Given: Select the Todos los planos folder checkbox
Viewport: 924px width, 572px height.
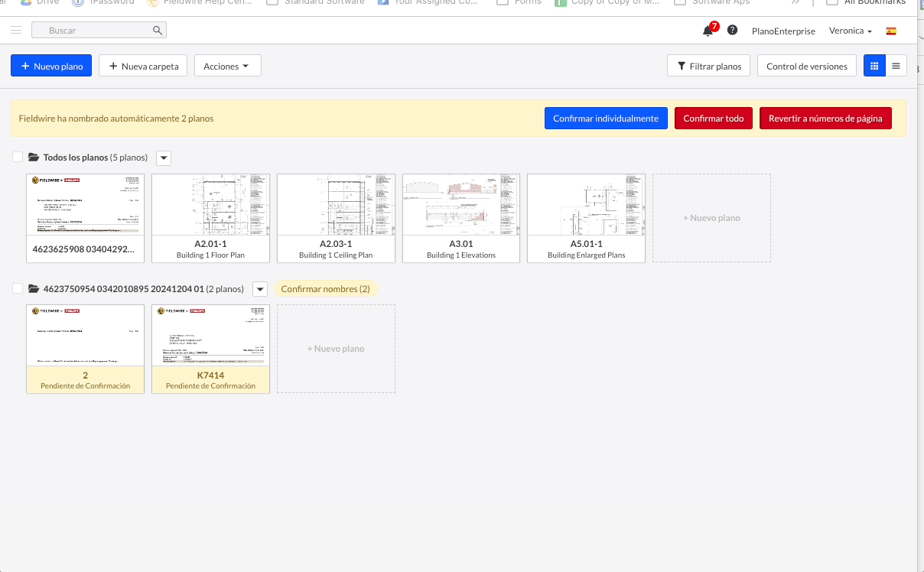Looking at the screenshot, I should (x=18, y=158).
